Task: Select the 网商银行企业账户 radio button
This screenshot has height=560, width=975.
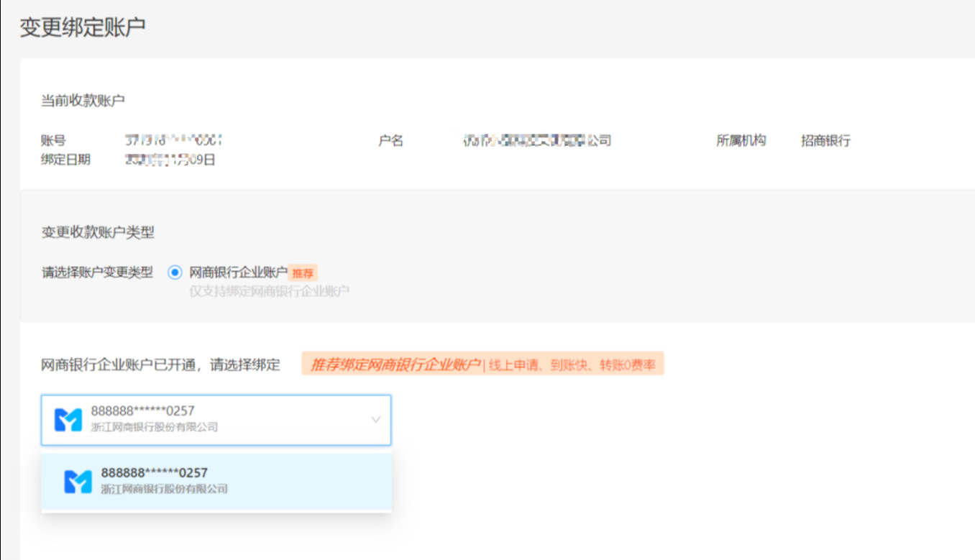Action: (x=174, y=272)
